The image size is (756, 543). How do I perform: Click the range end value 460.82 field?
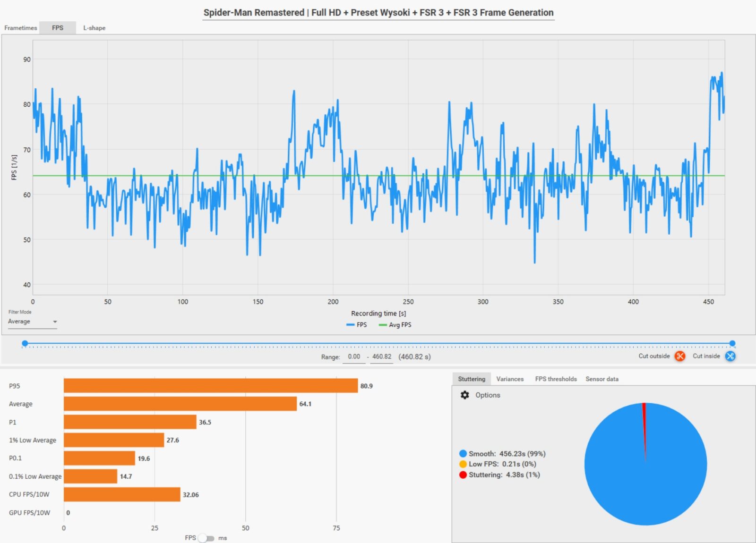click(x=381, y=357)
